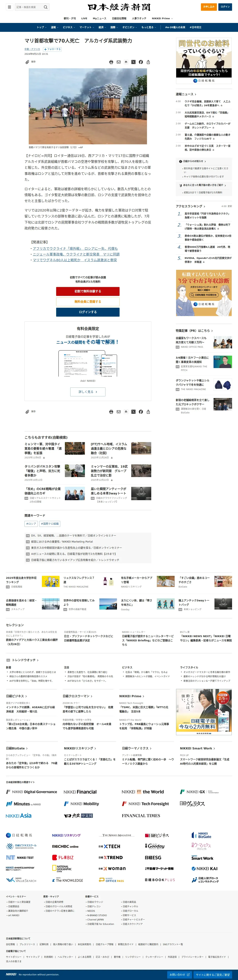Screen dimensions: 238x980
Task: Click the blue ログインする button below the article
Action: point(88,312)
